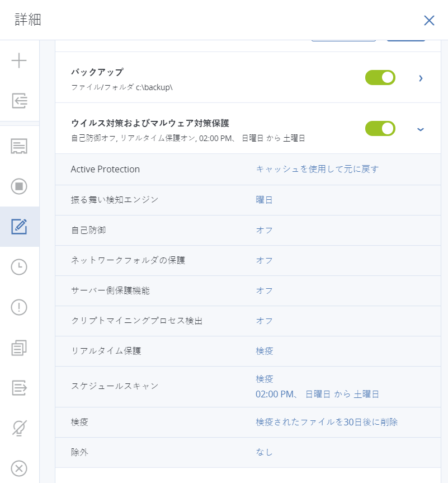The width and height of the screenshot is (448, 483).
Task: Open the 02:00 PM スケジュールスキャン schedule link
Action: [317, 394]
